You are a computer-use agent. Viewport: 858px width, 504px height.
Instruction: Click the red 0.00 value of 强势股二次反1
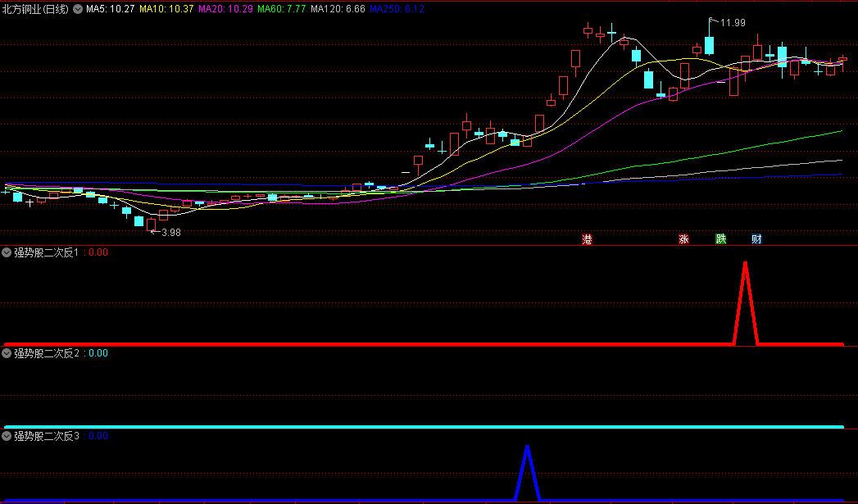[98, 252]
